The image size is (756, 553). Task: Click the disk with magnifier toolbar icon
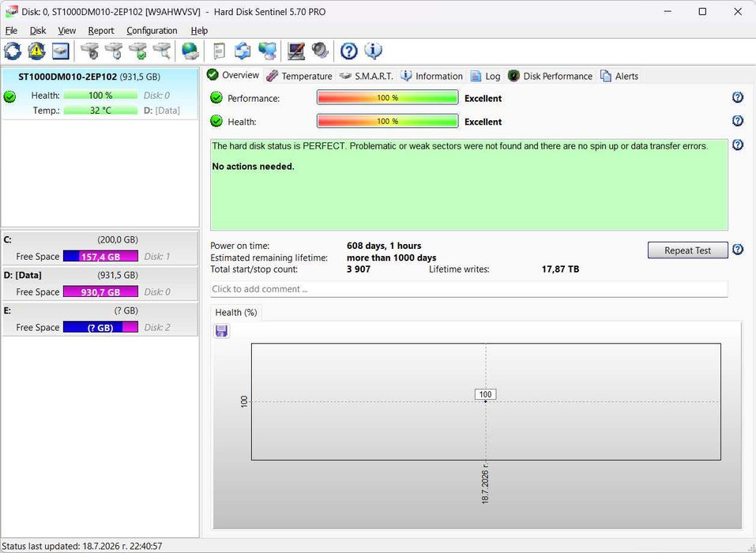point(162,51)
